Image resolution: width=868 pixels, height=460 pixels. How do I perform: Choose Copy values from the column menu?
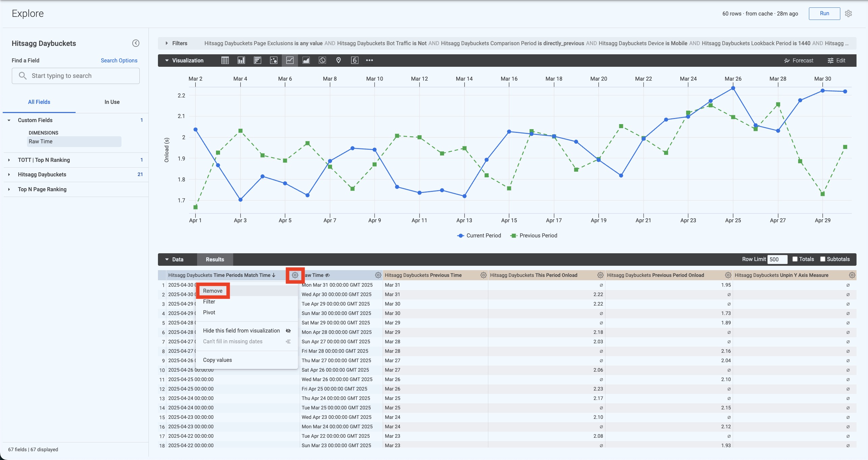point(217,360)
